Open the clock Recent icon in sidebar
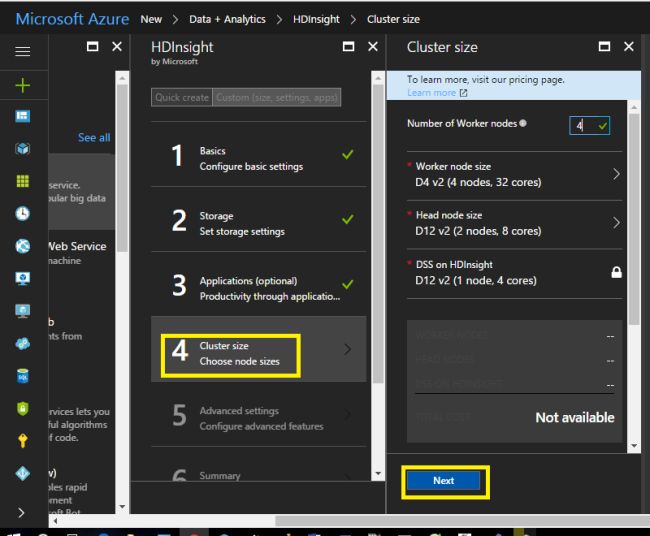 point(22,213)
